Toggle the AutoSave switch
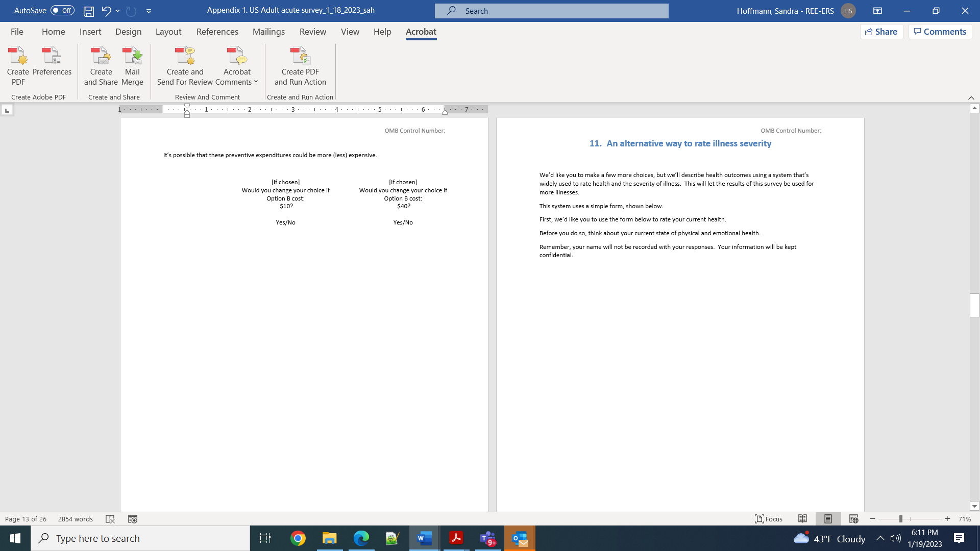 [62, 11]
